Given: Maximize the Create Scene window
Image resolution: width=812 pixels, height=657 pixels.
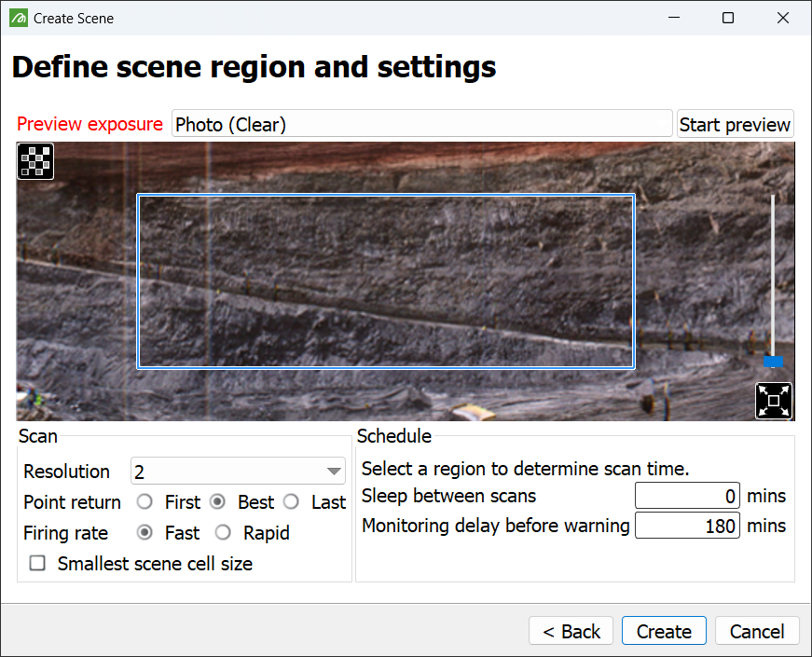Looking at the screenshot, I should click(x=728, y=18).
